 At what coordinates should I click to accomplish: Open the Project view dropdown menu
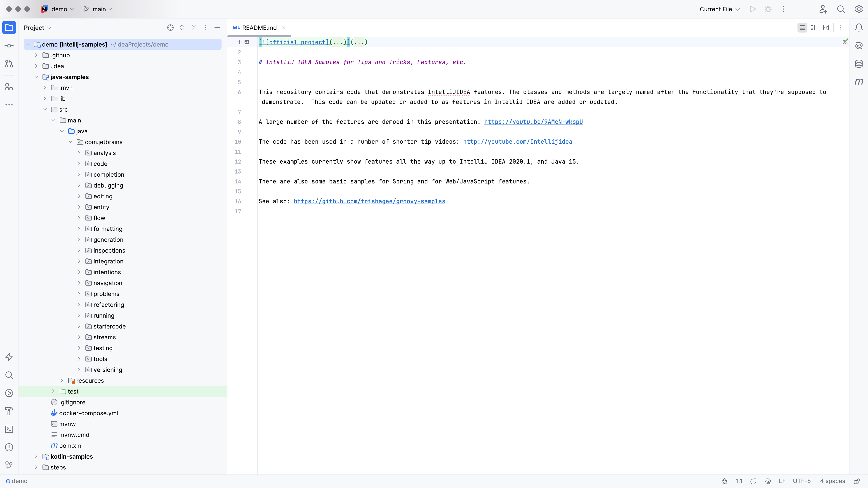pos(37,28)
